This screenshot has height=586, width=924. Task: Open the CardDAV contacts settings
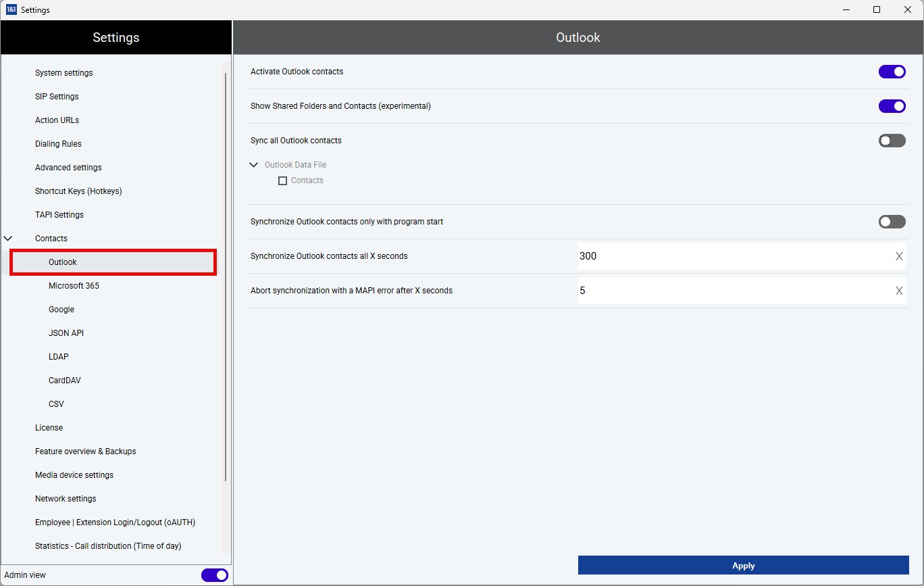tap(65, 381)
